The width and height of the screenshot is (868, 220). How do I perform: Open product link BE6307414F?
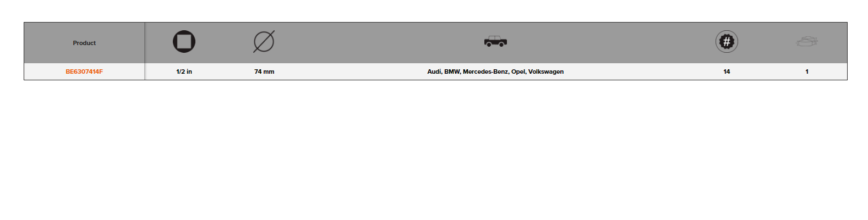click(84, 71)
